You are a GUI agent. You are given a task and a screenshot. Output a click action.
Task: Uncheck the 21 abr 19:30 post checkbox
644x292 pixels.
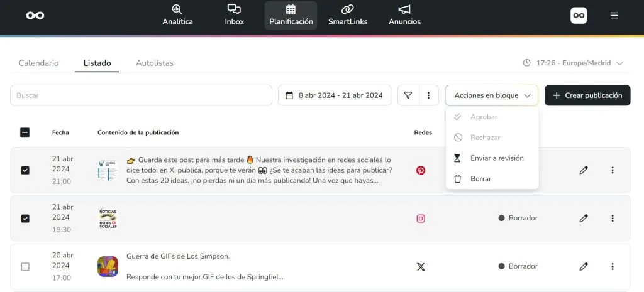click(25, 219)
